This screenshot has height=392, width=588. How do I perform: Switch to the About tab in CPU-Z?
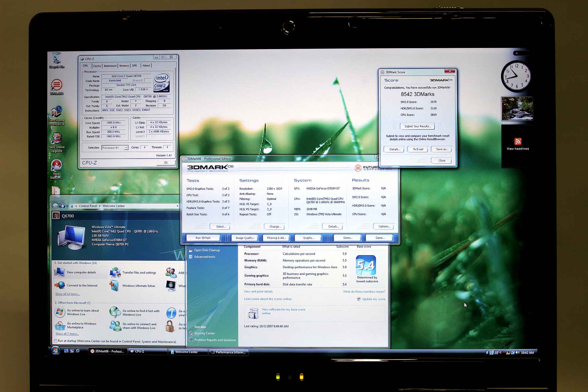146,66
